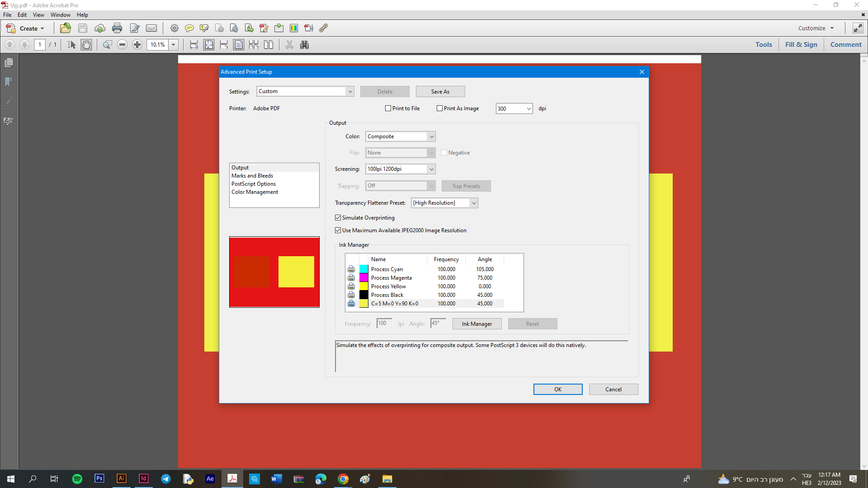Screen dimensions: 868x488
Task: Toggle the printer icon for Process Cyan
Action: (351, 269)
